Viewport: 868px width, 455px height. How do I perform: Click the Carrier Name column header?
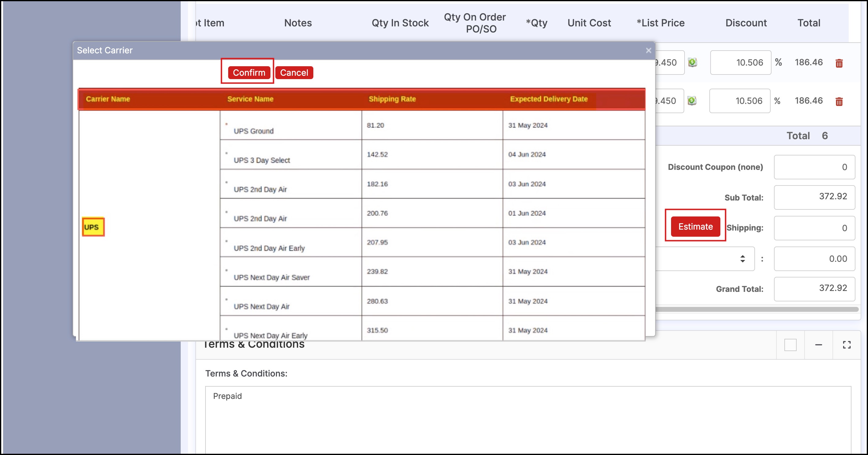point(108,99)
